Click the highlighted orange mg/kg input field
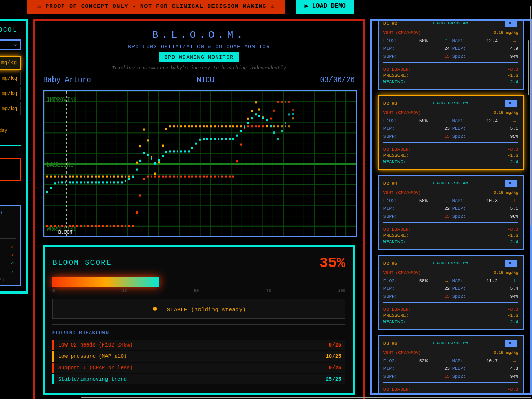Screen dimensions: 532x399 pos(10,62)
